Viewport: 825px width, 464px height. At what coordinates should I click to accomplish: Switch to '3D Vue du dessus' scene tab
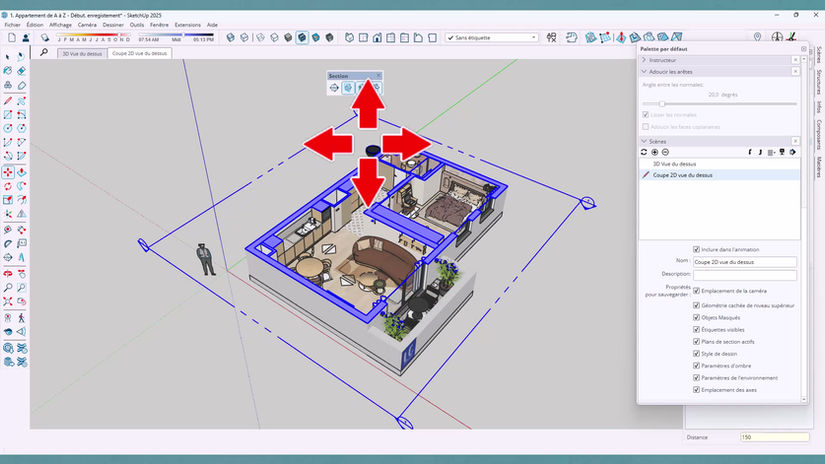tap(82, 53)
